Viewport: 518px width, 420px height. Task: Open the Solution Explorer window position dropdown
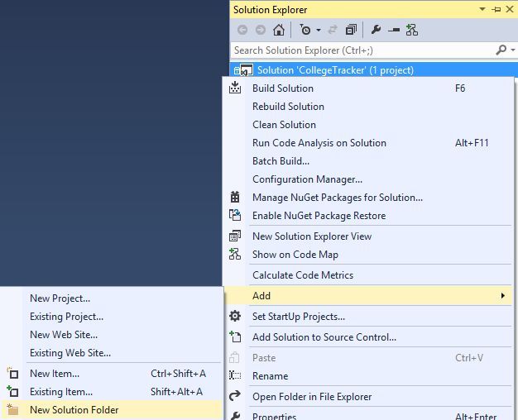(x=482, y=10)
